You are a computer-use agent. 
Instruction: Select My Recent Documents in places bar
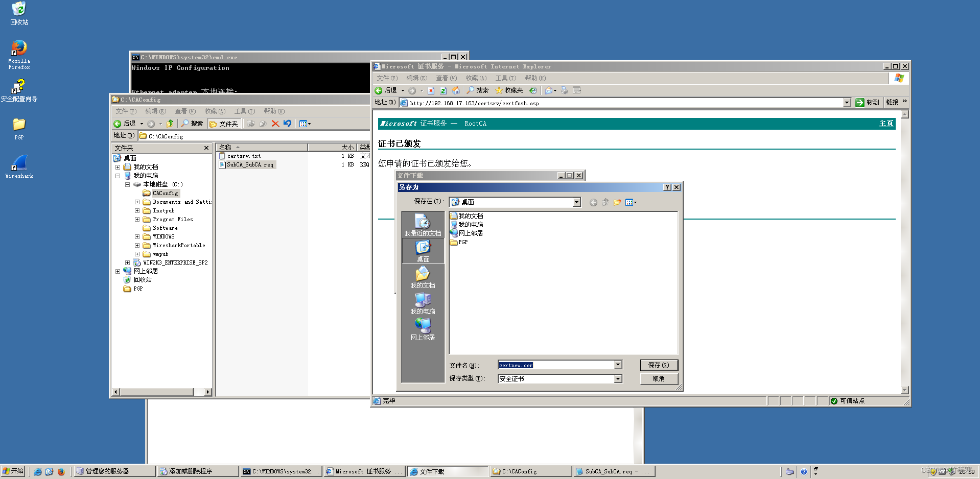point(423,225)
